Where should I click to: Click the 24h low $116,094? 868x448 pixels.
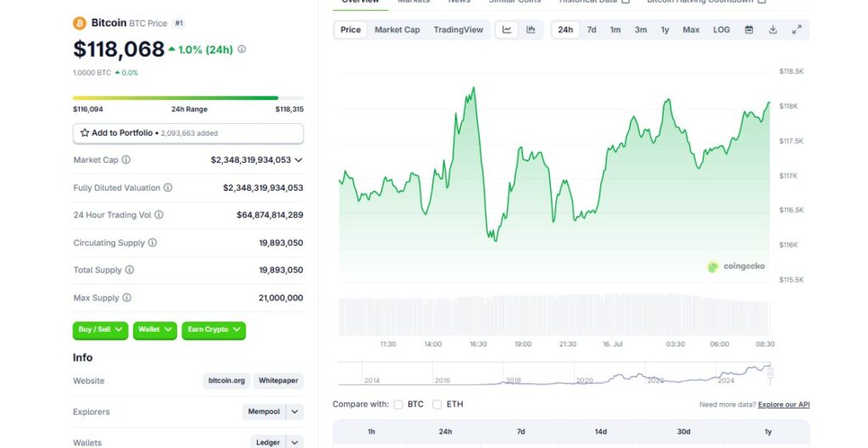coord(88,109)
